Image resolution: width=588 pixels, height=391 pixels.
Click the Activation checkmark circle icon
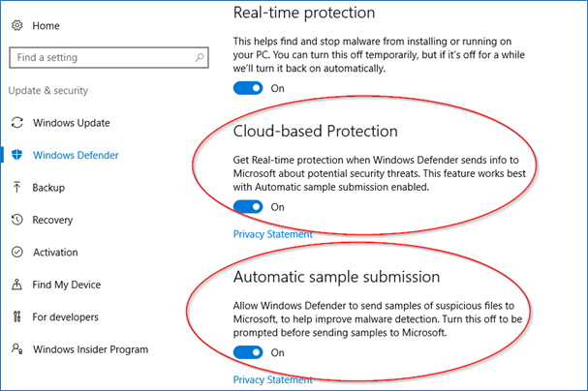pos(16,253)
